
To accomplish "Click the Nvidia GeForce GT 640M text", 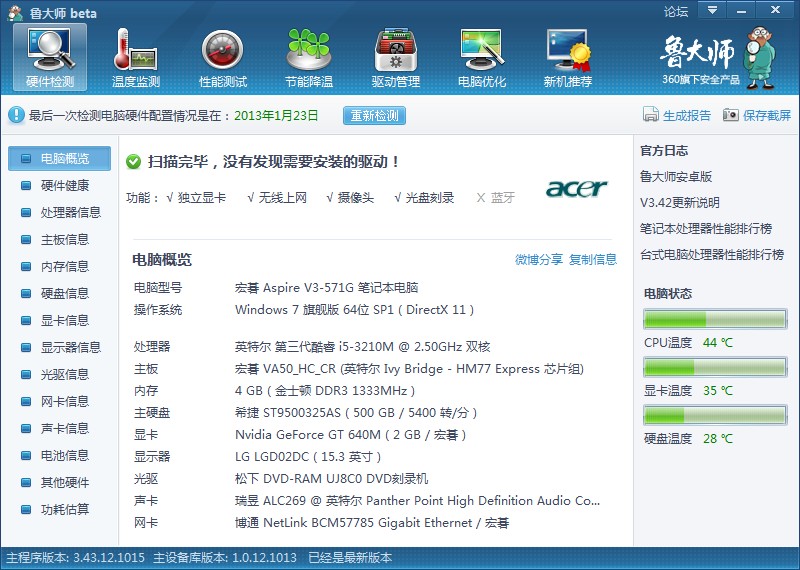I will point(351,435).
